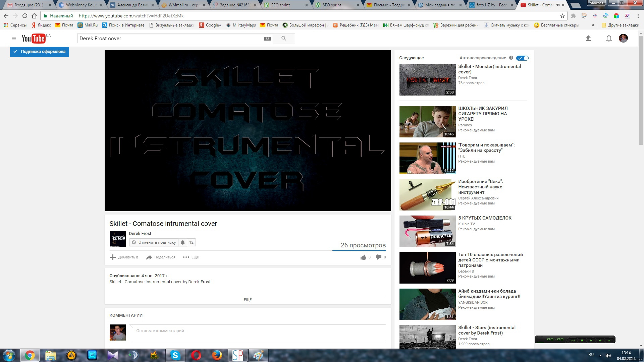Click the video player area
The width and height of the screenshot is (644, 362).
(248, 131)
